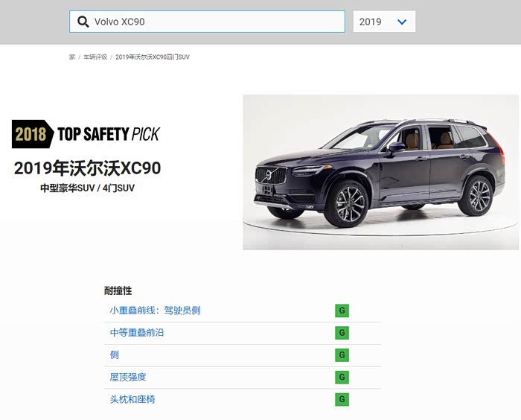The height and width of the screenshot is (420, 521).
Task: Click G rating badge for 中等重叠前沿
Action: pos(342,333)
